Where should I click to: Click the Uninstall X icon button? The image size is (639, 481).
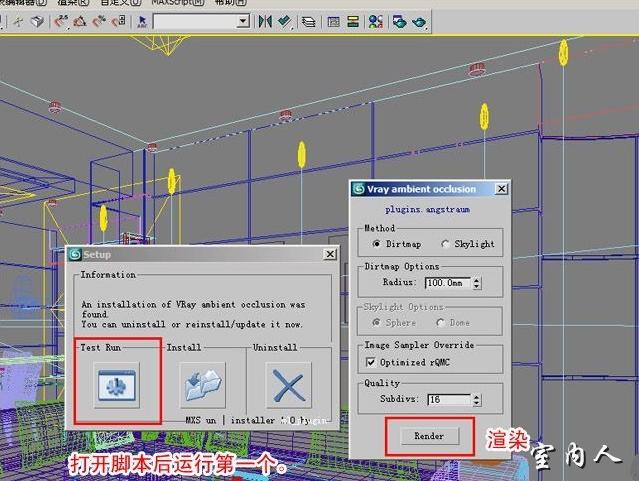coord(289,385)
